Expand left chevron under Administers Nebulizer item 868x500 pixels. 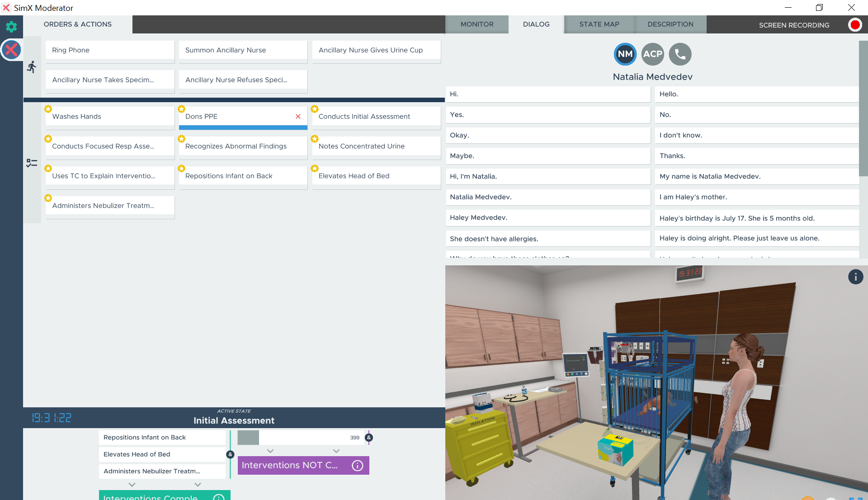tap(132, 485)
